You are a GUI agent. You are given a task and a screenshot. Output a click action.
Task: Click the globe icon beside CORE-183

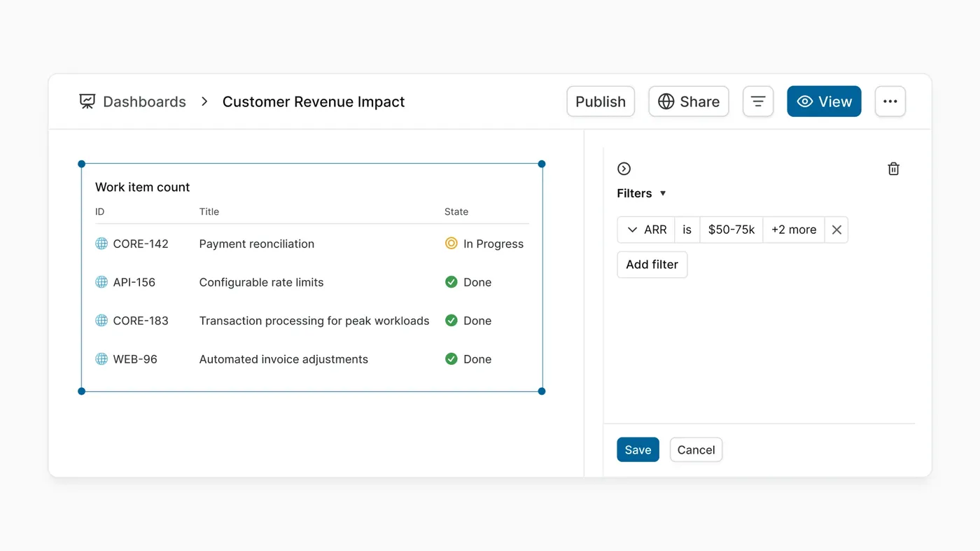tap(101, 321)
